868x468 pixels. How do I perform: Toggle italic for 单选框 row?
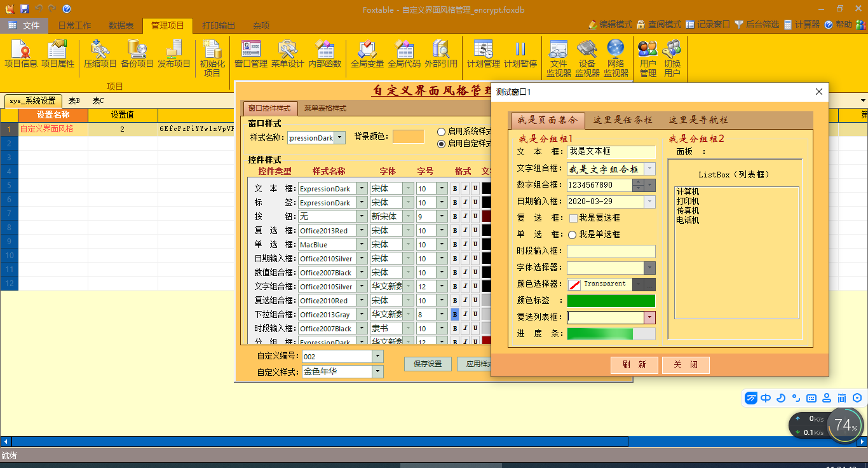click(x=465, y=244)
